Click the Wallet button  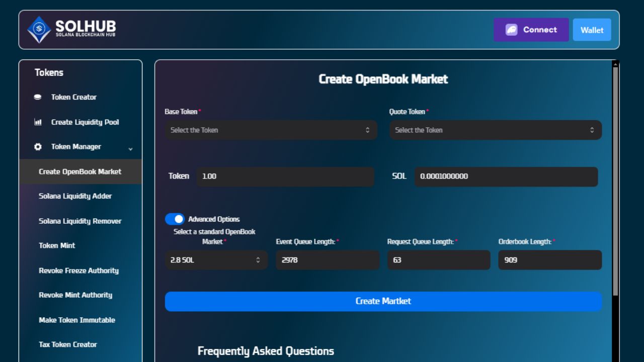point(592,30)
